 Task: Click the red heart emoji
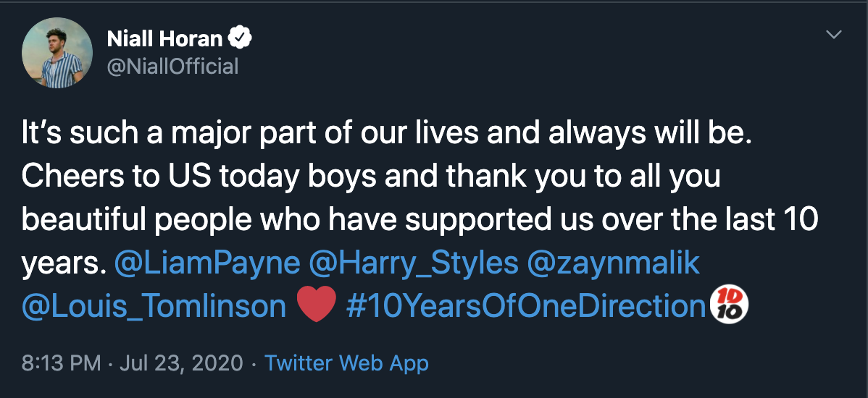click(317, 306)
